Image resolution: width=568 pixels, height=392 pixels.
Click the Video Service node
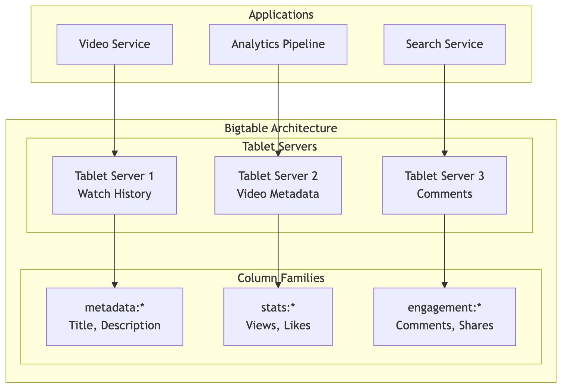pos(114,44)
